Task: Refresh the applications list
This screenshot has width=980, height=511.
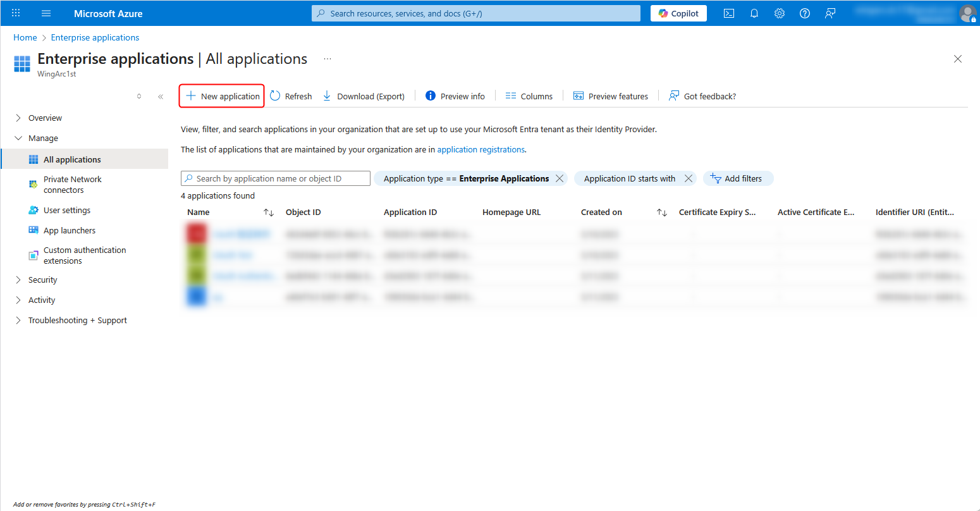Action: pos(291,96)
